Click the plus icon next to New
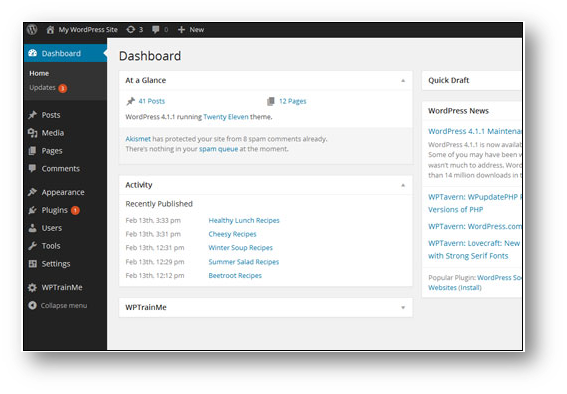This screenshot has width=567, height=394. click(x=181, y=30)
